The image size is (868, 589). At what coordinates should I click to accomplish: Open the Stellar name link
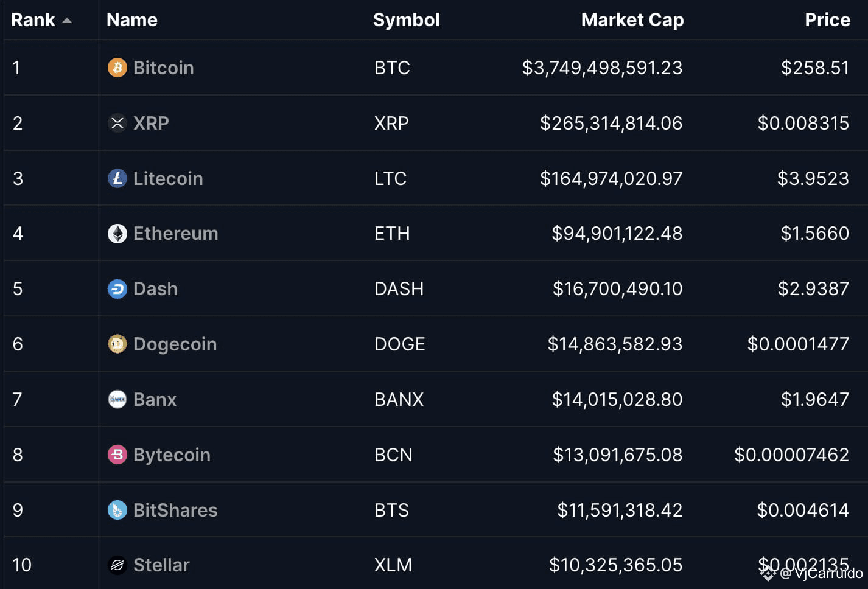161,565
